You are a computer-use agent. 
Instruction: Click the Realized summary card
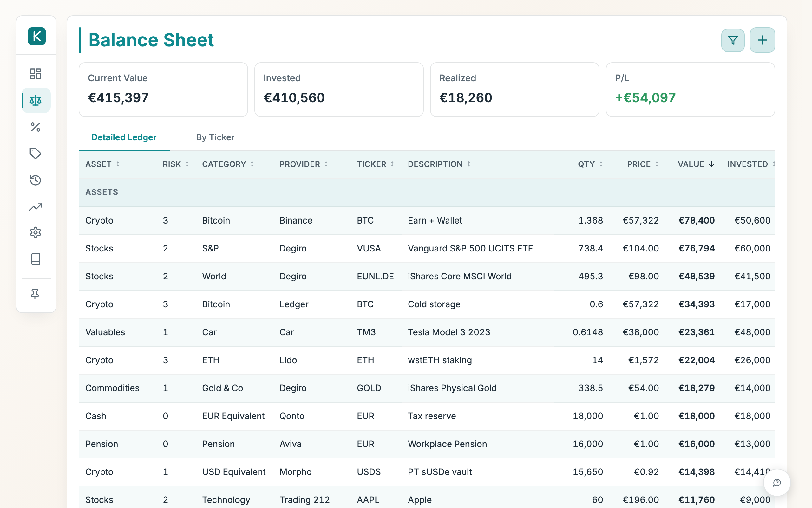point(514,89)
